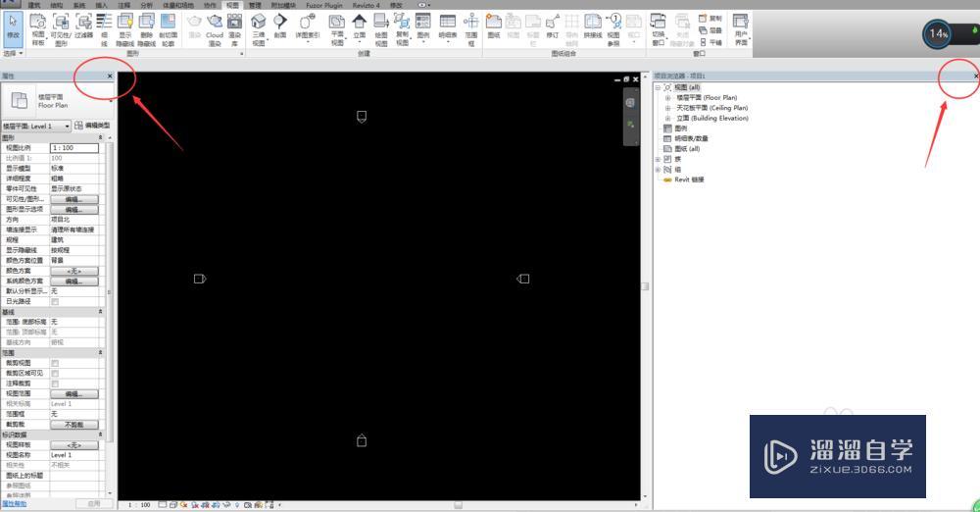
Task: Select Revit 链接 in Project Browser
Action: point(689,179)
